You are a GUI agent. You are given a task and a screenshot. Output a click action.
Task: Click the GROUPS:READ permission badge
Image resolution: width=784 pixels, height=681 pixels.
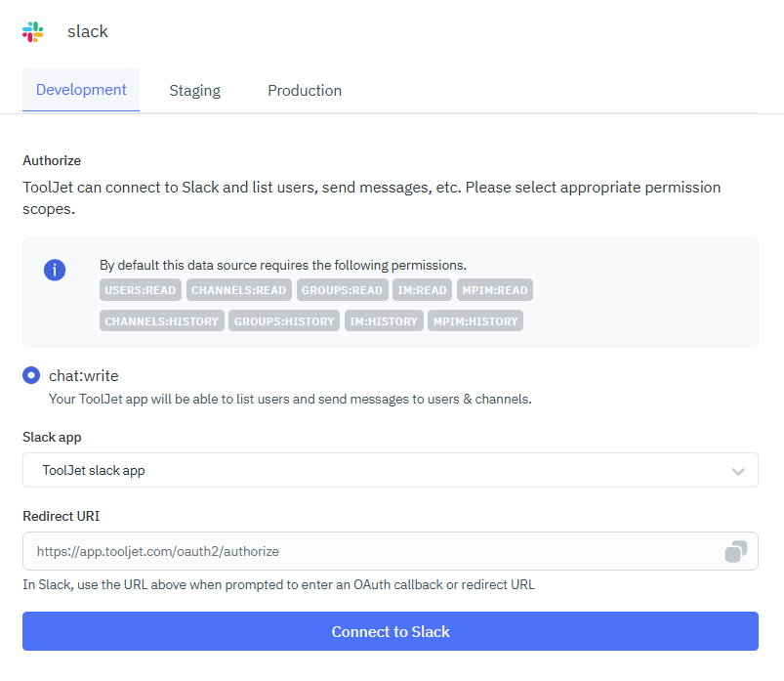click(342, 289)
